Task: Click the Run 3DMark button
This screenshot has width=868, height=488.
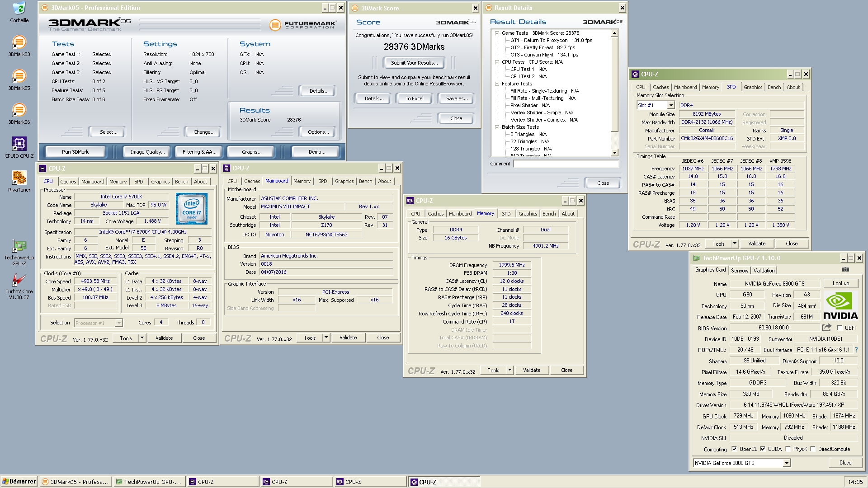Action: pos(75,152)
